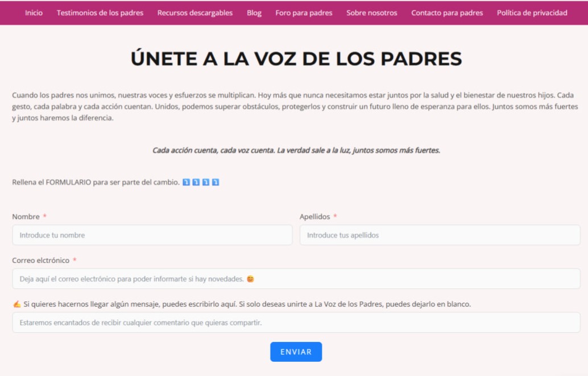Click the last blue down-arrow emoji icon
Viewport: 588px width, 376px height.
tap(215, 181)
